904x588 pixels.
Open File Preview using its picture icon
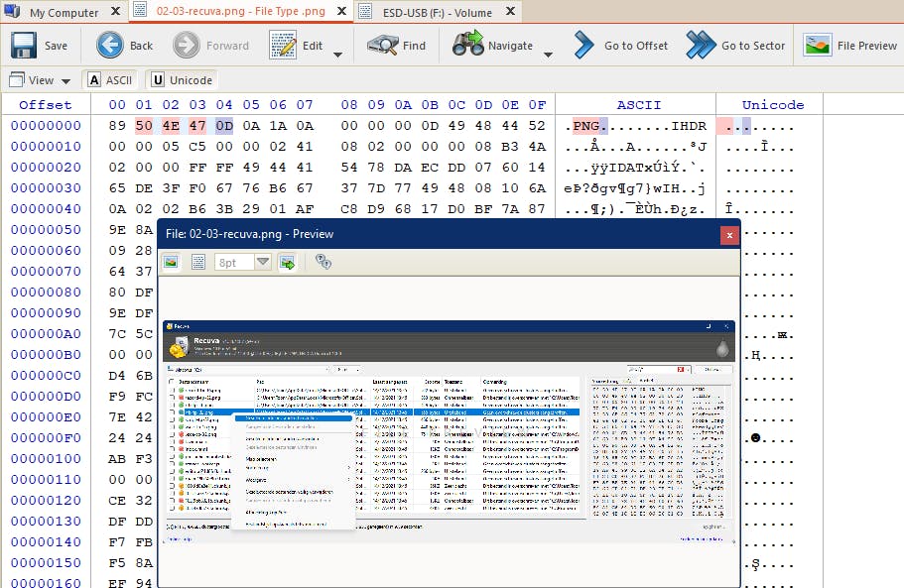816,45
